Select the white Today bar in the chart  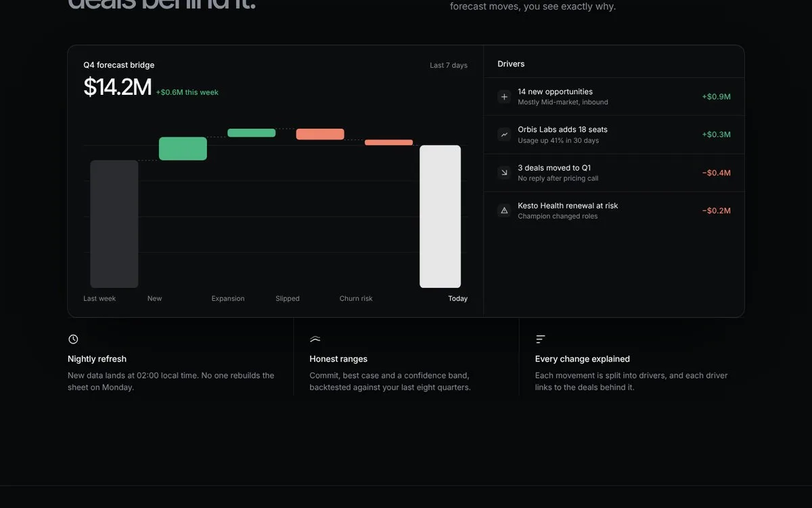441,217
